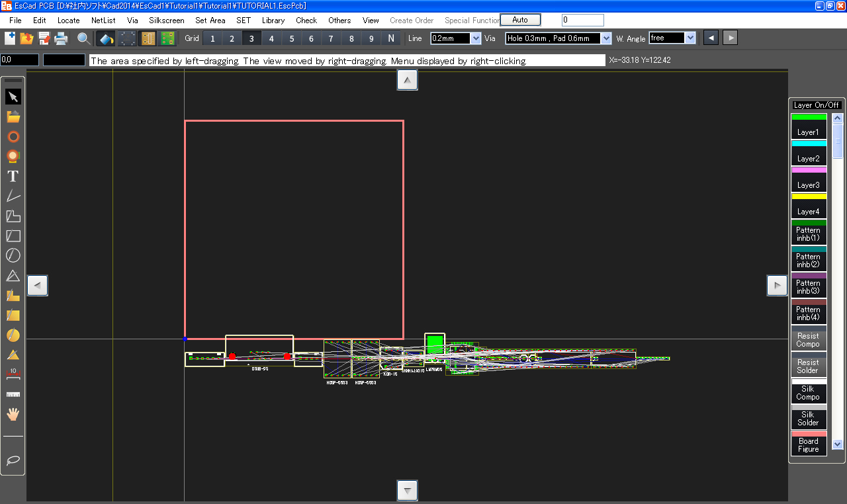This screenshot has width=847, height=504.
Task: Select the lasso tool
Action: point(13,460)
